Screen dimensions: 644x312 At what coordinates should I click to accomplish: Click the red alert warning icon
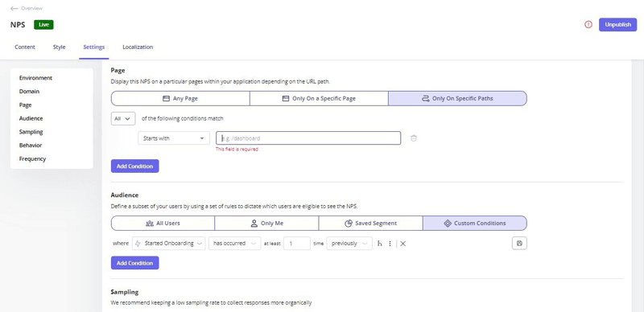(x=588, y=25)
